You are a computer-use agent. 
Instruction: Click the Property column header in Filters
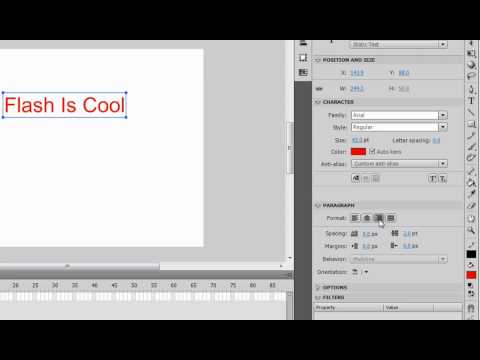348,308
